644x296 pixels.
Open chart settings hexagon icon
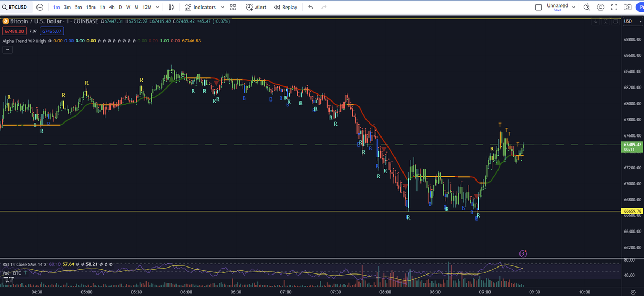click(601, 8)
